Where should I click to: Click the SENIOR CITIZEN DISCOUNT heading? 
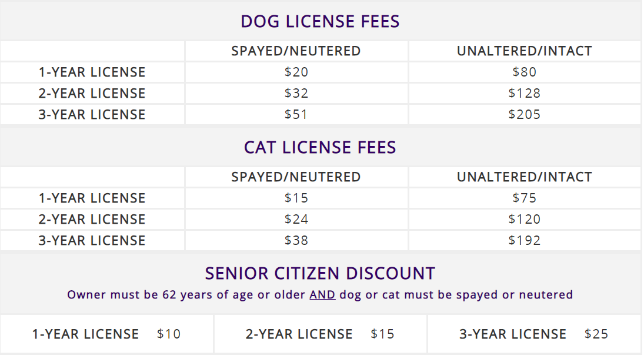click(x=320, y=274)
